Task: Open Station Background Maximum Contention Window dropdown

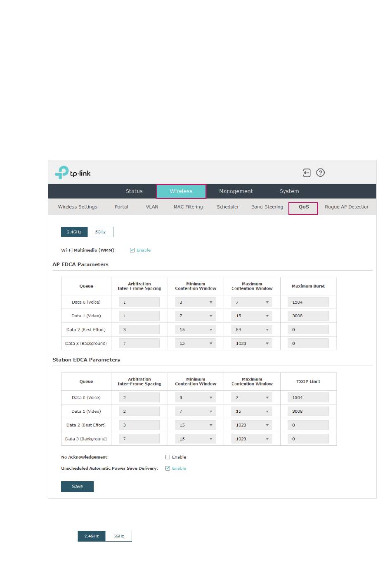Action: tap(252, 439)
